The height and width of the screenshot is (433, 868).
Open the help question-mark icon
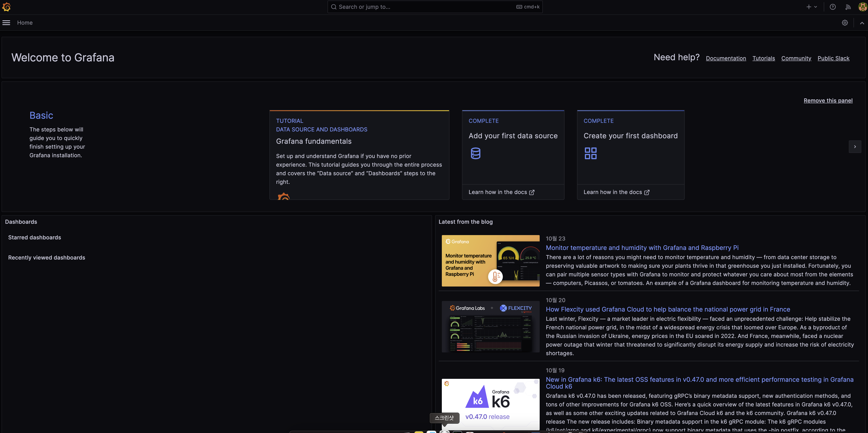tap(833, 7)
